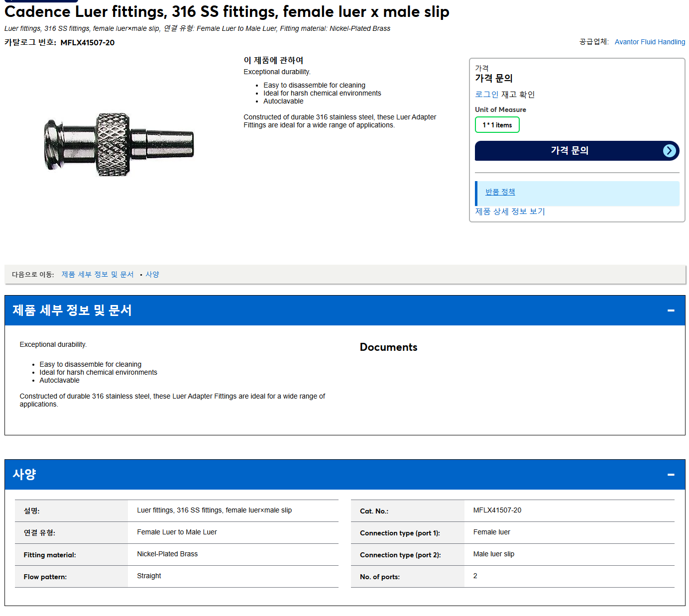The width and height of the screenshot is (689, 616).
Task: Click the Nickel-Plated Brass fitting material value
Action: (x=167, y=554)
